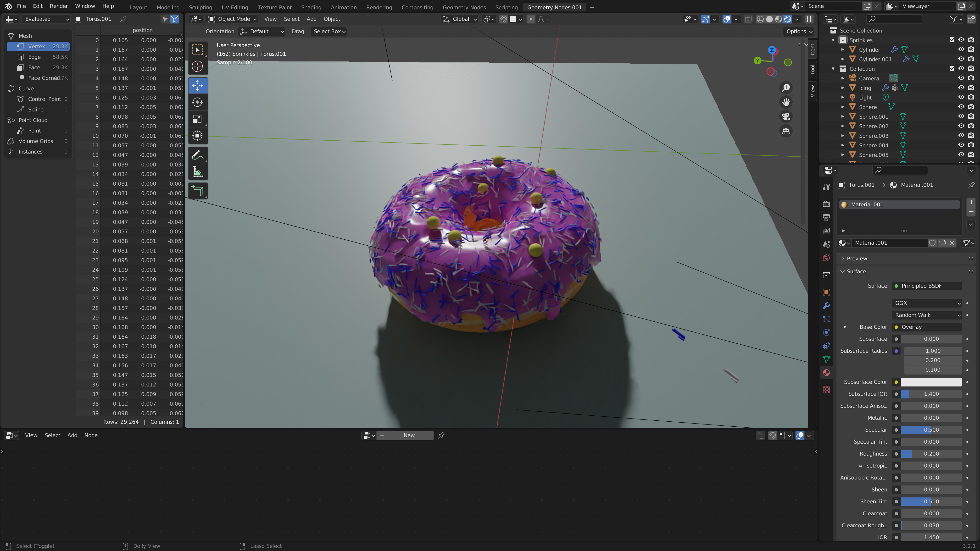This screenshot has height=551, width=980.
Task: Open the Modifier properties wrench tab
Action: [826, 306]
